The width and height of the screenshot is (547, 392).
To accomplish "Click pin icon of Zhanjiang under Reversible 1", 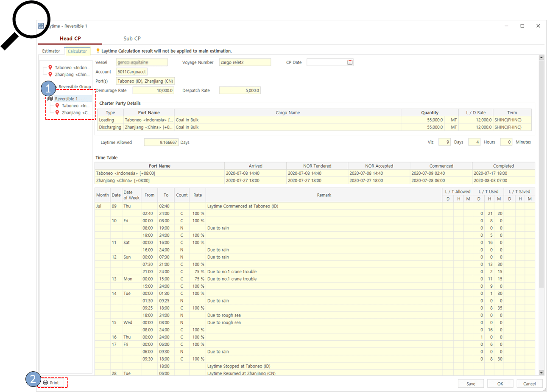I will [57, 112].
